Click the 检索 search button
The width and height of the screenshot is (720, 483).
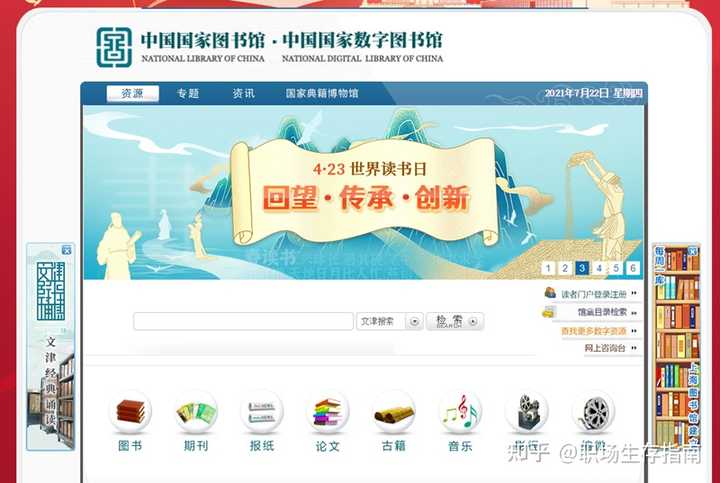[455, 321]
